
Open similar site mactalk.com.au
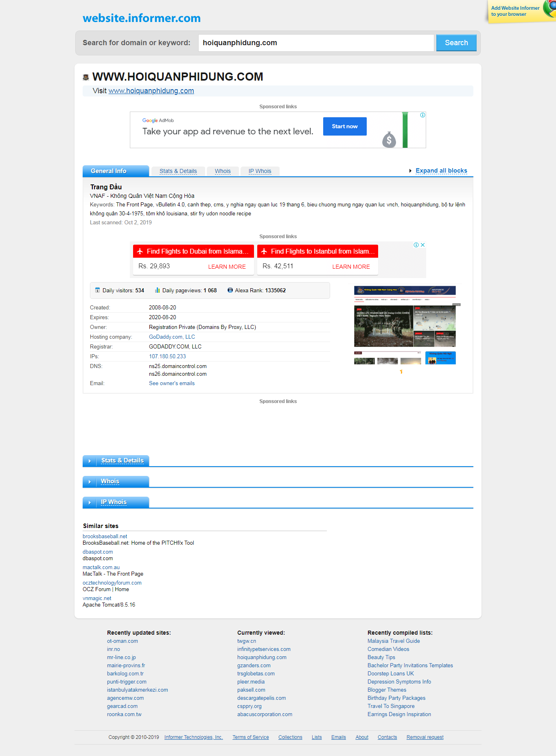pos(101,567)
